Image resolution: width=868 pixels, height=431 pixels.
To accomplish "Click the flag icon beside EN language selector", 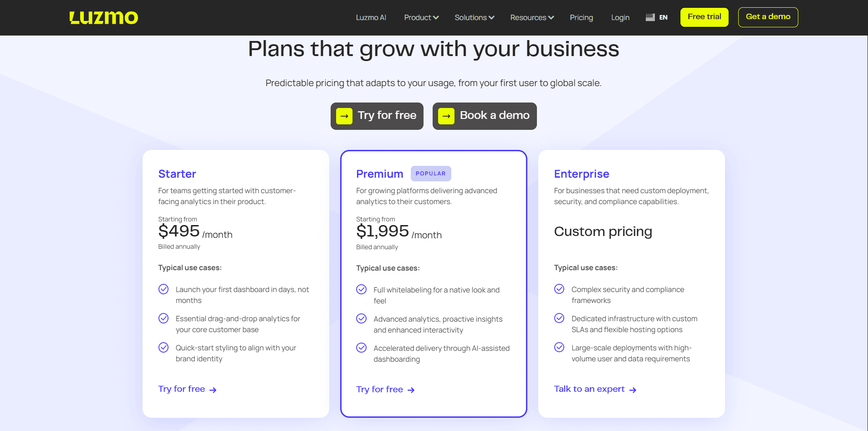I will pos(650,17).
